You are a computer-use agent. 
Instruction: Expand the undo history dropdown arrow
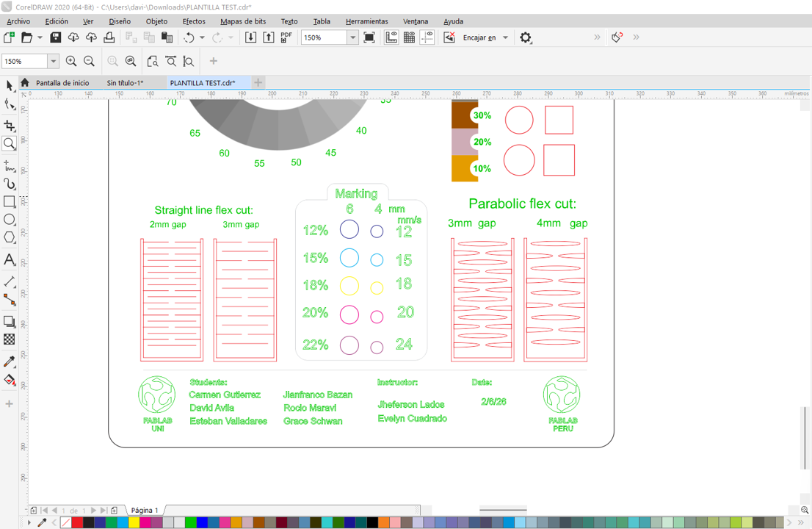pos(202,37)
